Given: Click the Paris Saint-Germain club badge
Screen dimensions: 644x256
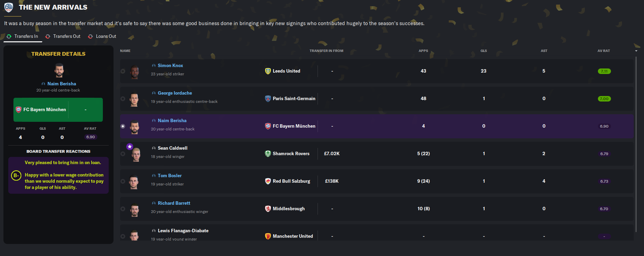Looking at the screenshot, I should click(268, 99).
